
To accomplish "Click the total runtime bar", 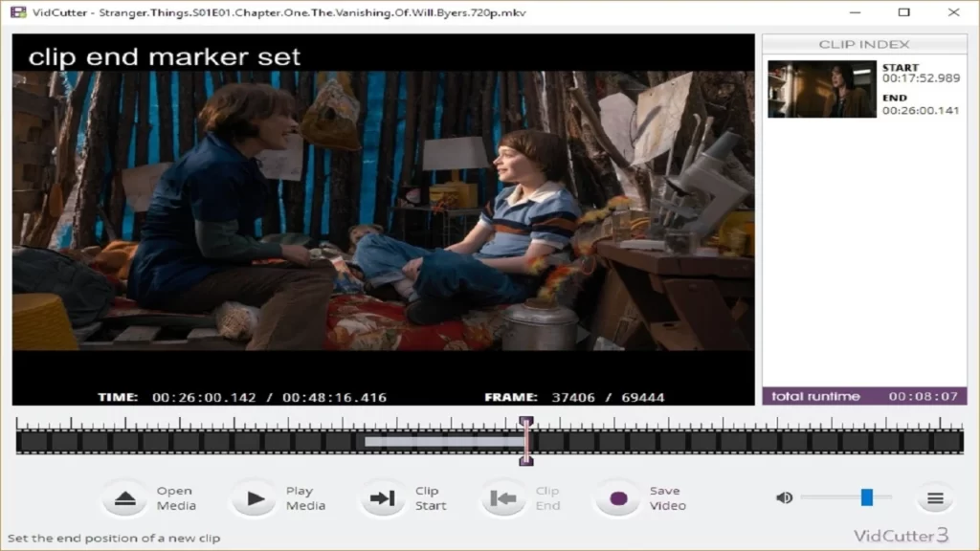I will [863, 396].
